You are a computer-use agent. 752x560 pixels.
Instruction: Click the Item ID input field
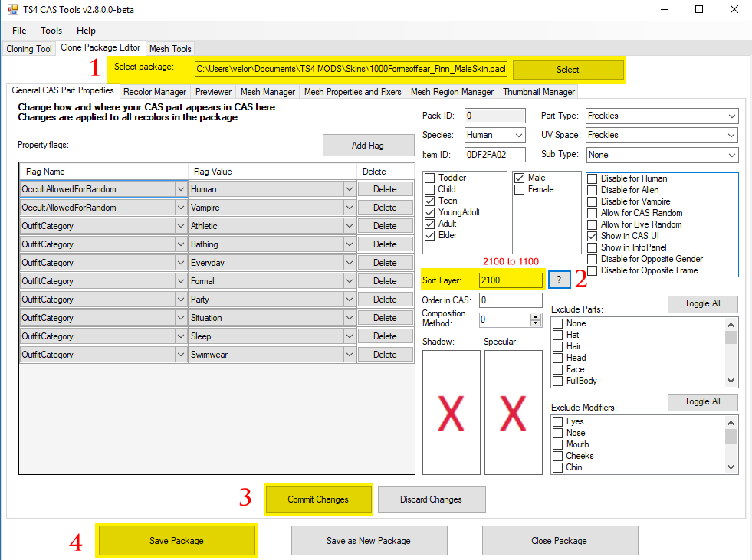click(495, 155)
